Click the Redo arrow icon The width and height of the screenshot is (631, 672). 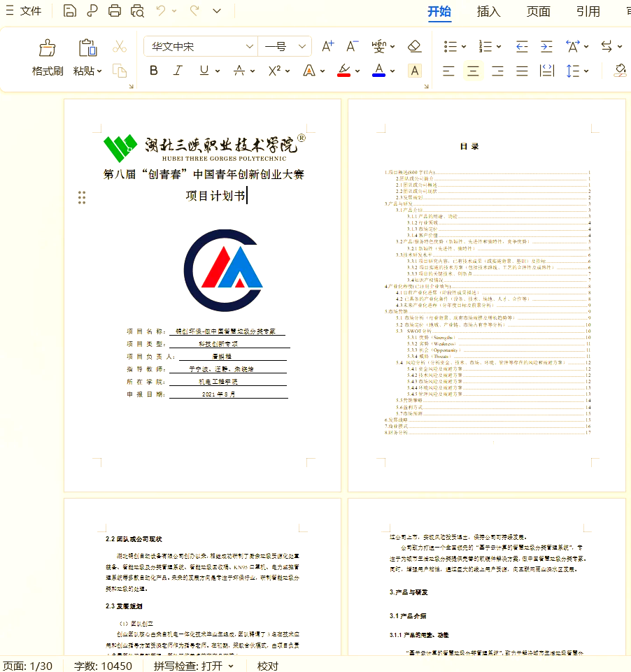(x=194, y=10)
